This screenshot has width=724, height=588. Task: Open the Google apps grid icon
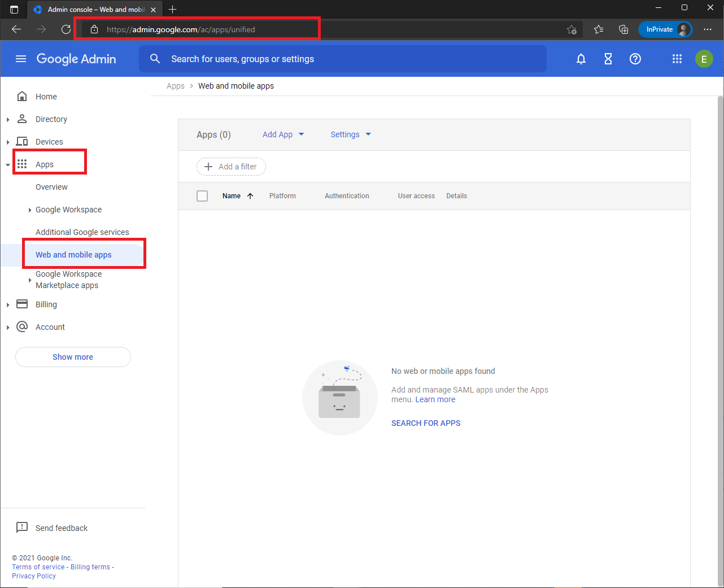tap(677, 59)
